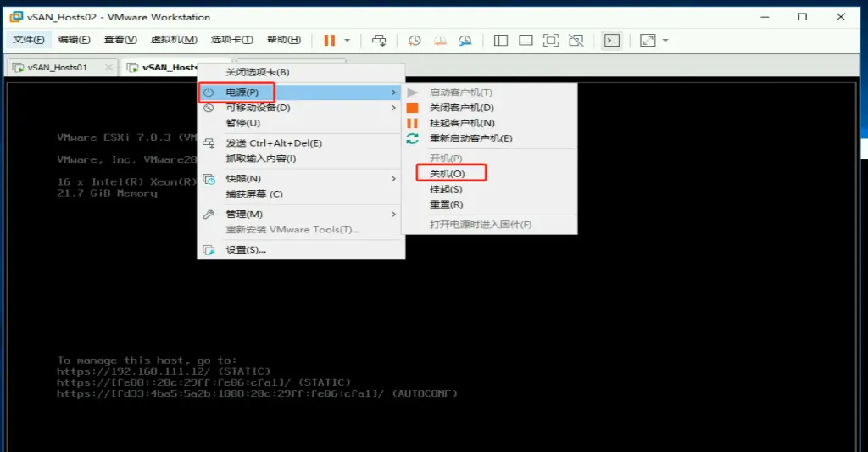Click the Send Ctrl+Alt+Del toolbar icon
868x452 pixels.
tap(380, 40)
